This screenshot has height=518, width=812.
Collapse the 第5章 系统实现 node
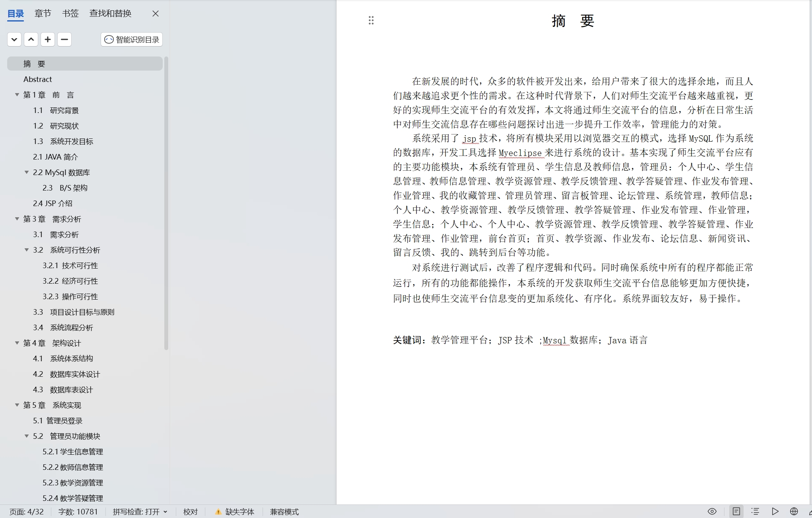[x=17, y=405]
